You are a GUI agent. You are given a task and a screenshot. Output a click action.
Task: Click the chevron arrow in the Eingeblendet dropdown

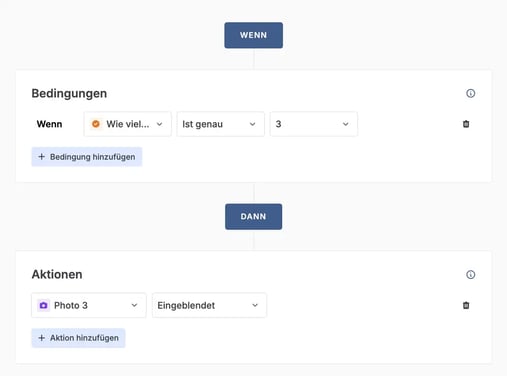pyautogui.click(x=255, y=305)
